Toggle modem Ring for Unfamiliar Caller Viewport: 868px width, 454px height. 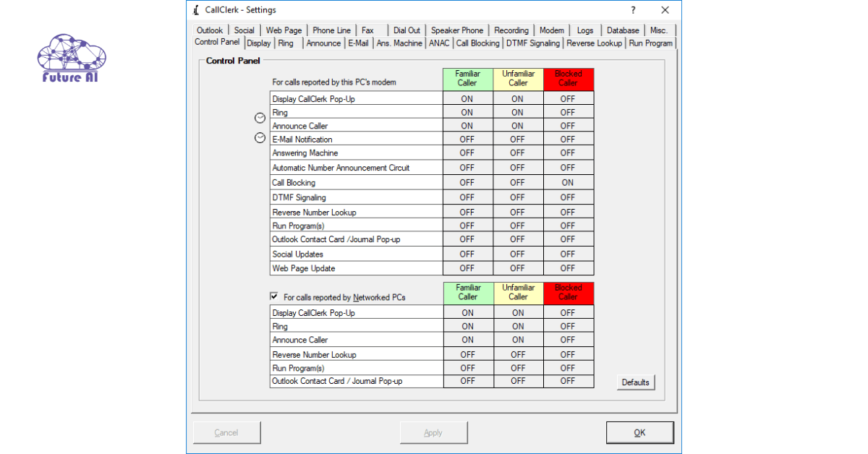click(518, 112)
